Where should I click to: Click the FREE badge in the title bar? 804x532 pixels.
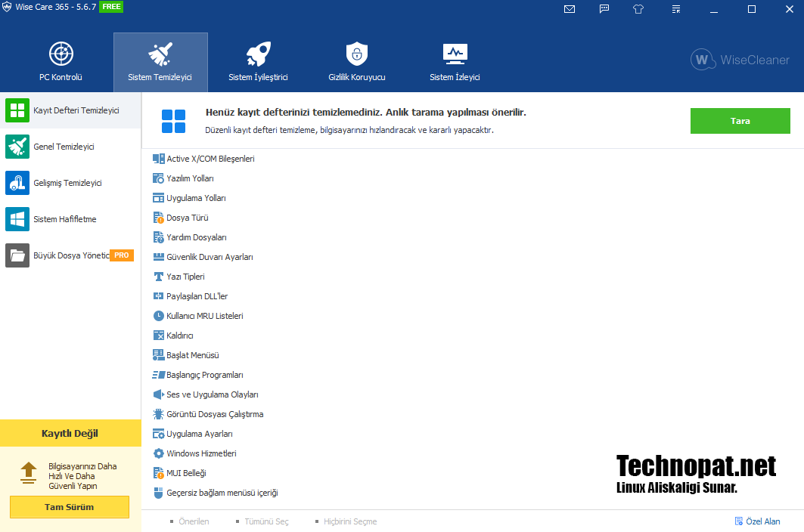(x=111, y=7)
